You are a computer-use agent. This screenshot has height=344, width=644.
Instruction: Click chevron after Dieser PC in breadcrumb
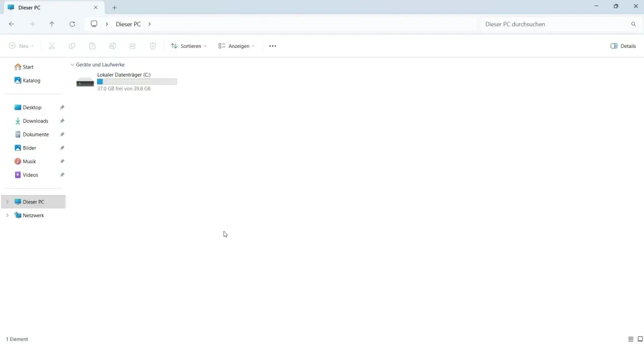pyautogui.click(x=149, y=24)
